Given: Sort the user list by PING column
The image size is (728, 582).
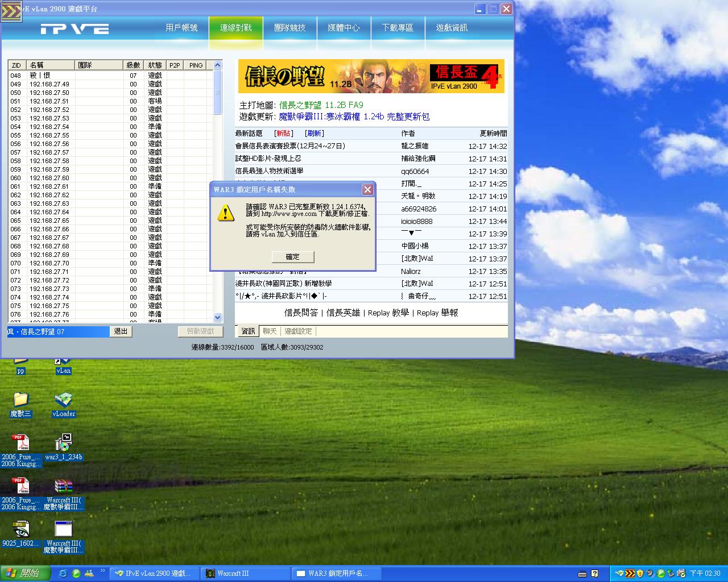Looking at the screenshot, I should [196, 65].
